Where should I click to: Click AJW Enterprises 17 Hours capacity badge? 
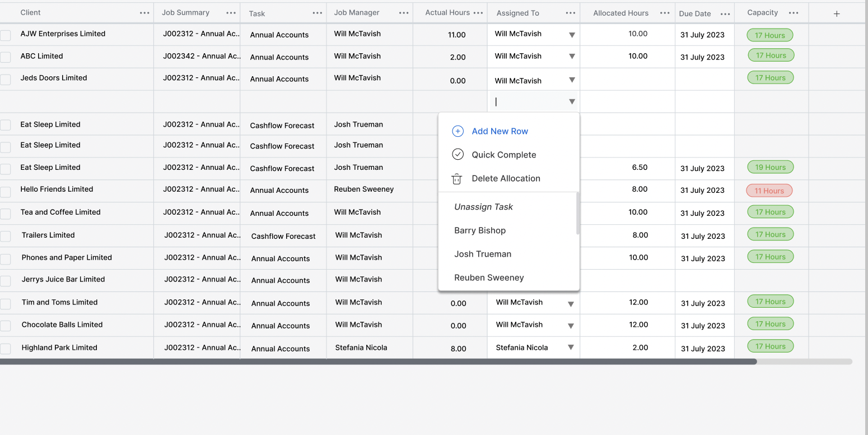(x=769, y=35)
